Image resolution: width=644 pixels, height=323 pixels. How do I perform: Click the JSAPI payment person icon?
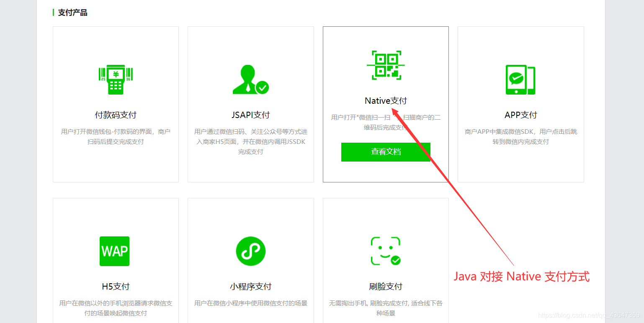pos(251,79)
